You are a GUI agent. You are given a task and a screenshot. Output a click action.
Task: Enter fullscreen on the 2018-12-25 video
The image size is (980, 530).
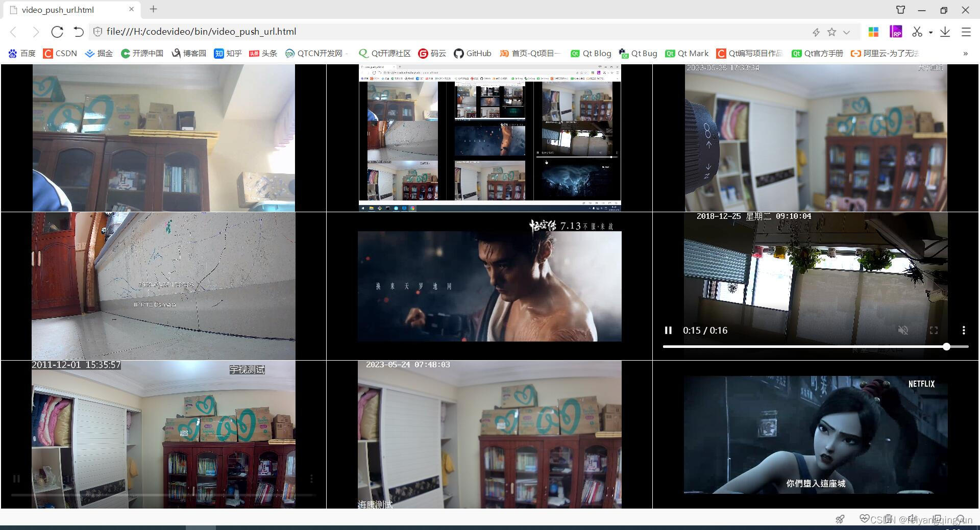click(934, 331)
